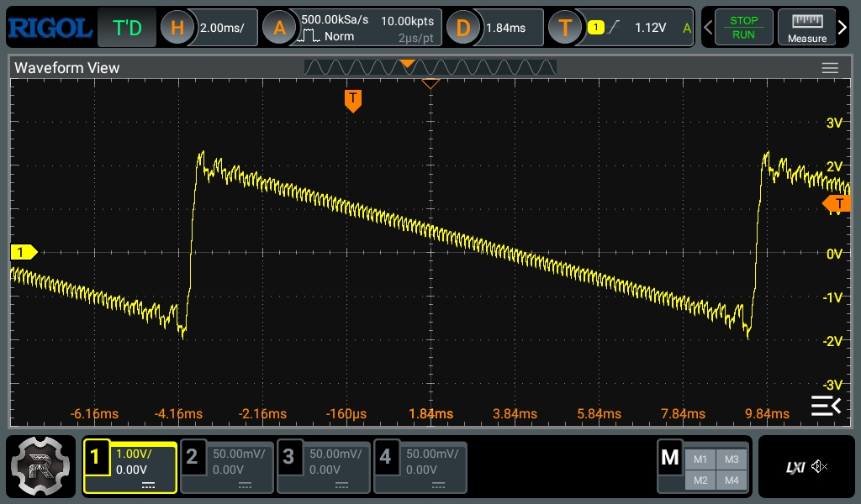
Task: Click the yellow channel 1 trigger source badge
Action: coord(596,27)
